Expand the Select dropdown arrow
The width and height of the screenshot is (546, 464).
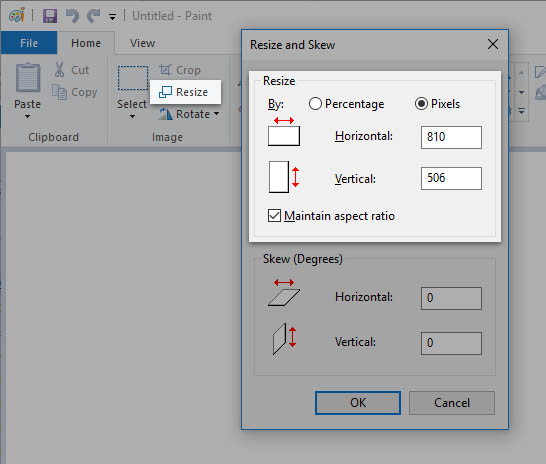point(132,116)
